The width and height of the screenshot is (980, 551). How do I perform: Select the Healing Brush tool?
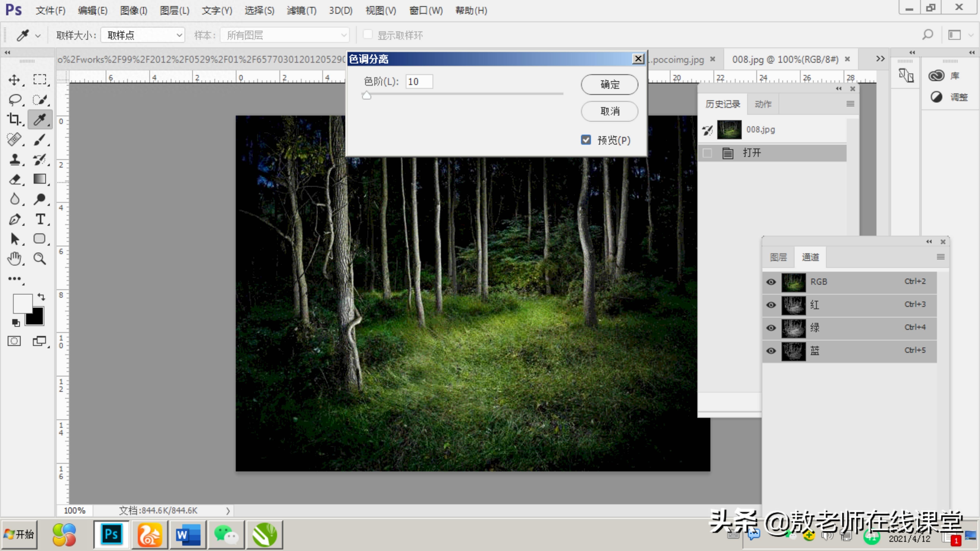tap(15, 140)
